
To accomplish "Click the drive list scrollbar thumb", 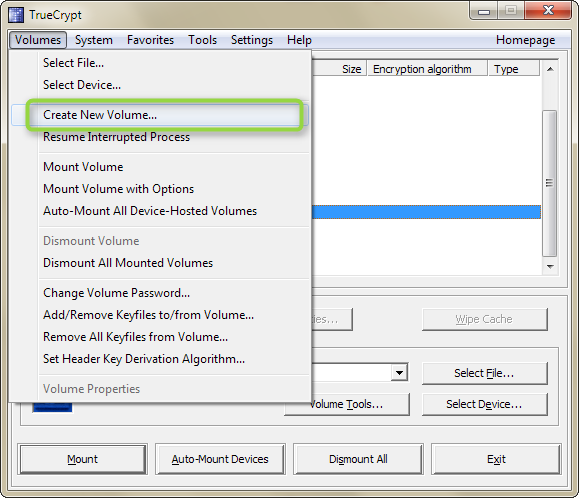I will click(x=550, y=183).
